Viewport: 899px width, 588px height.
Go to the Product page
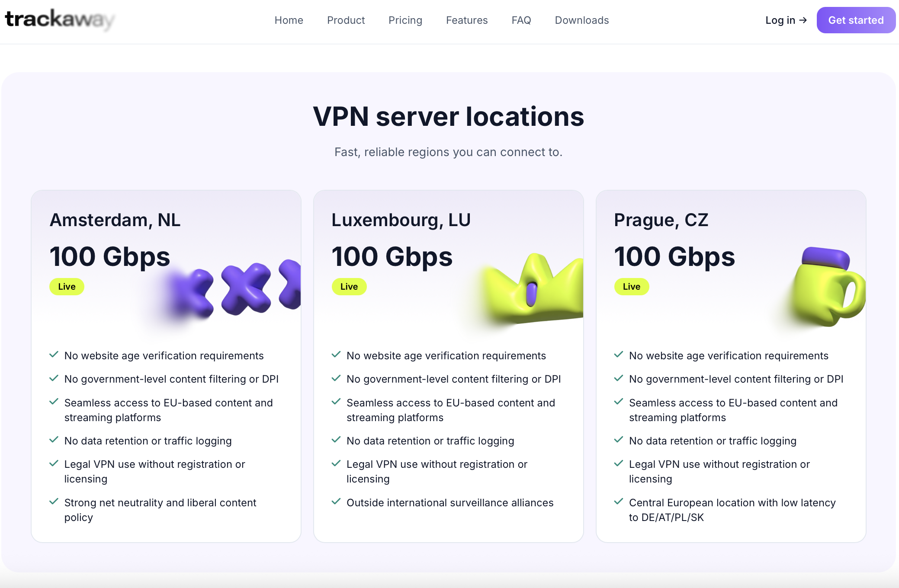coord(346,20)
